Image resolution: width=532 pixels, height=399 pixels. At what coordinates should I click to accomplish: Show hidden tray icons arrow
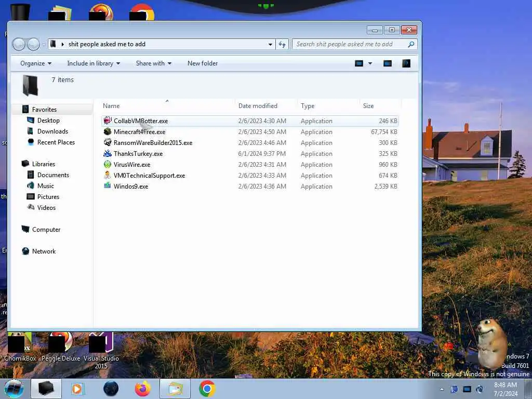pyautogui.click(x=442, y=389)
